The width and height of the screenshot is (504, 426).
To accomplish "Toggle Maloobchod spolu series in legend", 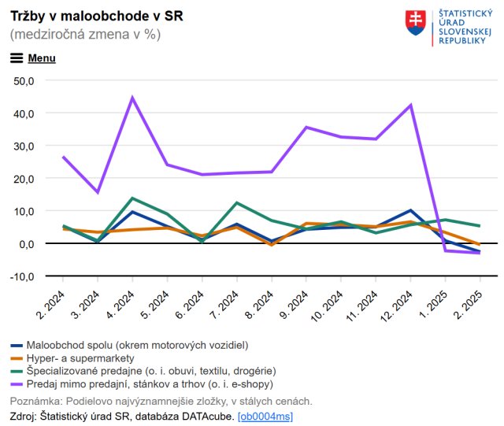I will click(137, 345).
